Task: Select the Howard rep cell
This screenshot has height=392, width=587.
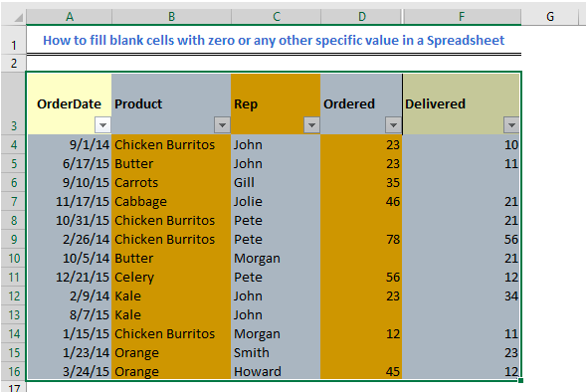Action: click(x=276, y=372)
